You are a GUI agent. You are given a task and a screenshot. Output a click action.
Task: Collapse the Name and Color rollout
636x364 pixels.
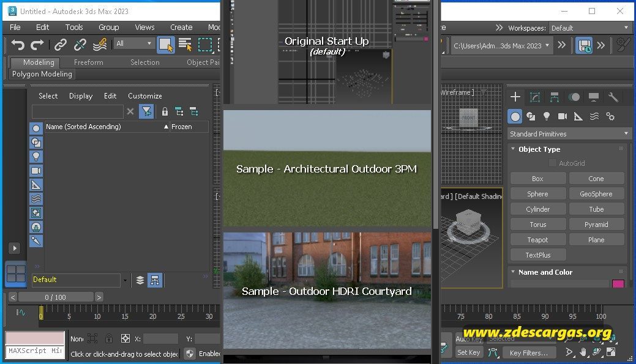tap(513, 272)
